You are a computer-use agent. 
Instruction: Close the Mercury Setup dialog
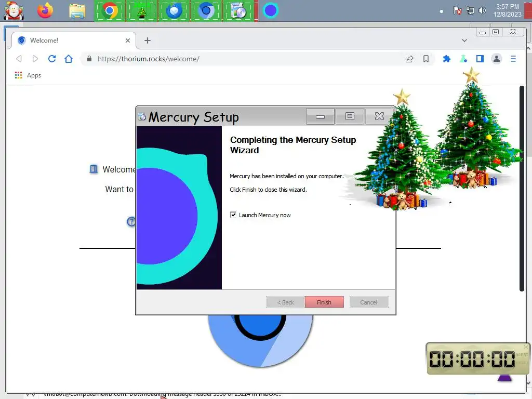[x=379, y=116]
